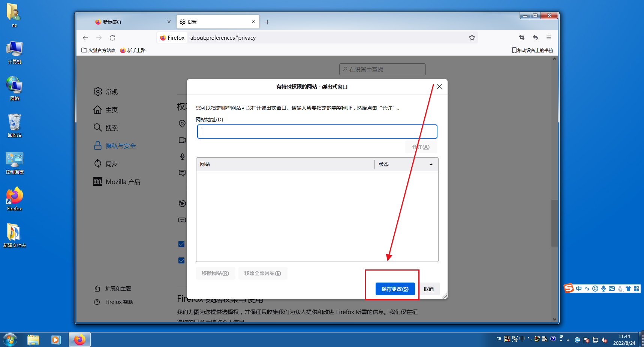Open the 新手上路 bookmark
This screenshot has width=644, height=347.
133,50
